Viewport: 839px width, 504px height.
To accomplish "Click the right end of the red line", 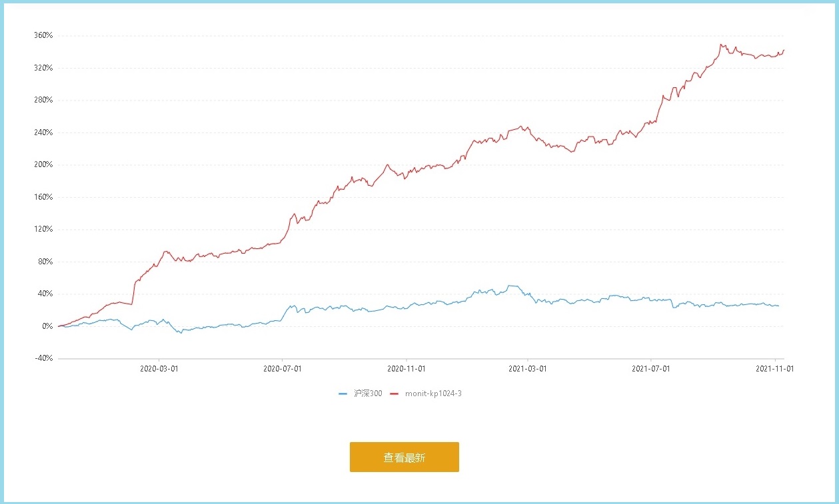I will (784, 50).
